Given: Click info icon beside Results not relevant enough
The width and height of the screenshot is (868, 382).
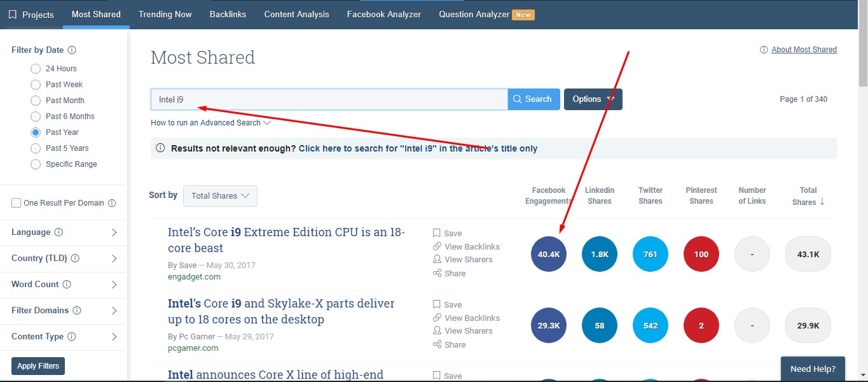Looking at the screenshot, I should [162, 148].
